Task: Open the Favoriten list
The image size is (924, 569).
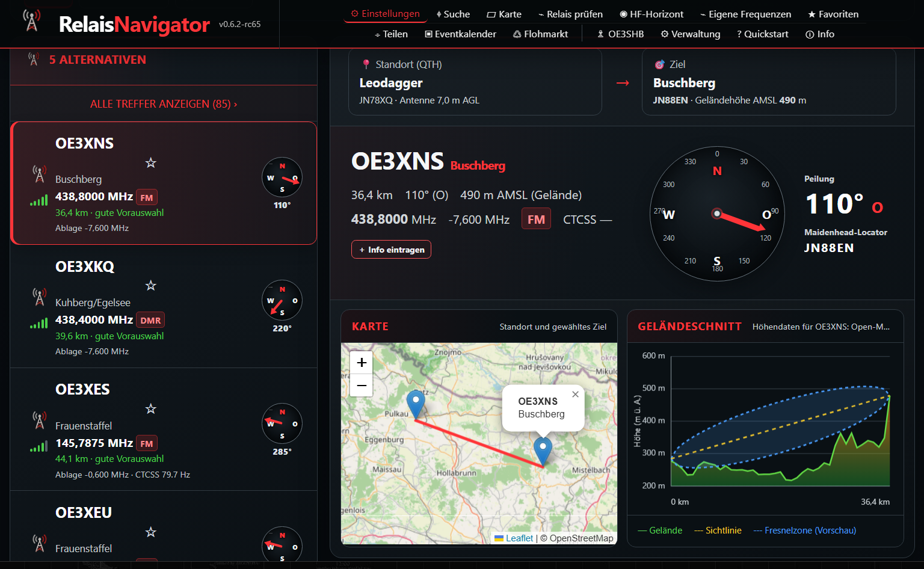Action: (833, 14)
